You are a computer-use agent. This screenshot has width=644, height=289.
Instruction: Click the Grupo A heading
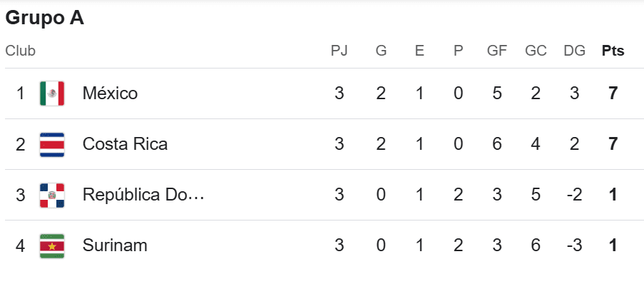point(44,19)
